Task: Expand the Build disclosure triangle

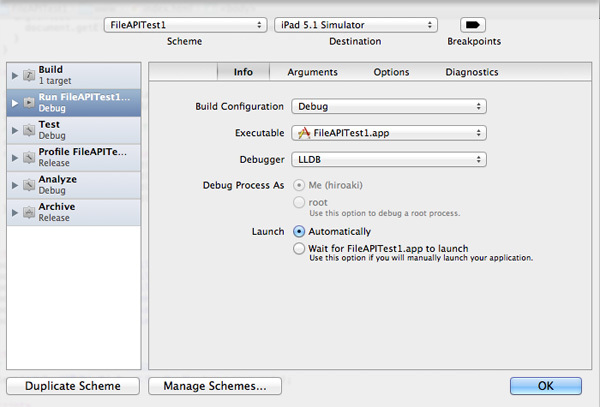Action: pos(15,75)
